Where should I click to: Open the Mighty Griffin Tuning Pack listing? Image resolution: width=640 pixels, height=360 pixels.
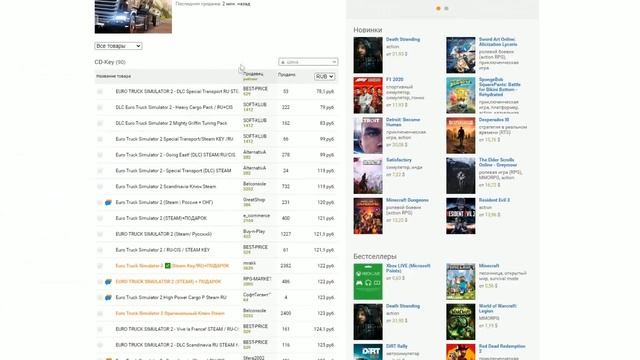(x=171, y=123)
